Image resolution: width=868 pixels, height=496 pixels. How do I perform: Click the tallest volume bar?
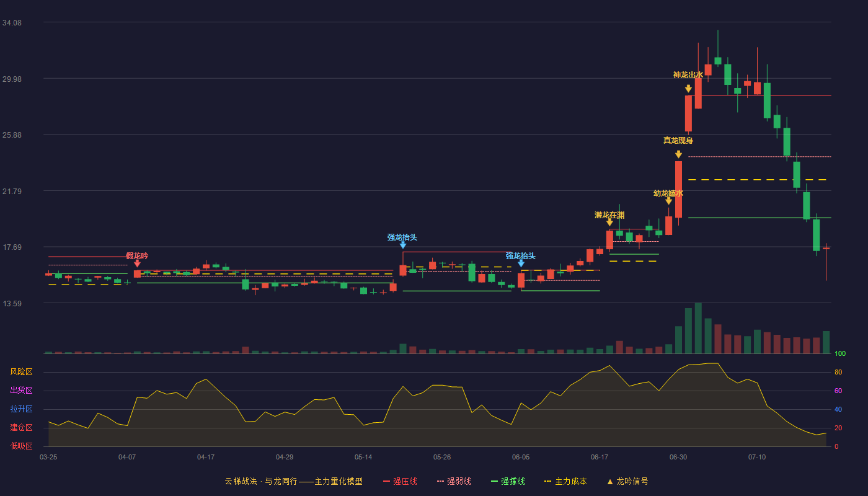[x=698, y=328]
